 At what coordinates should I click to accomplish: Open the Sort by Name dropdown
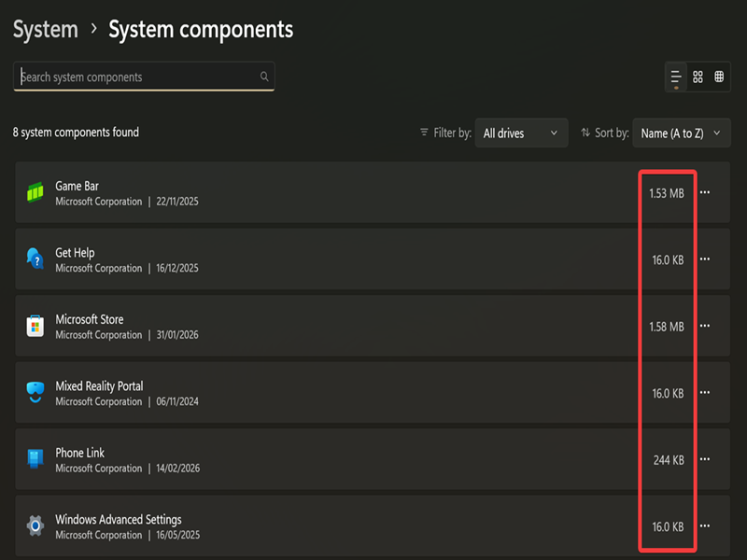pos(682,133)
